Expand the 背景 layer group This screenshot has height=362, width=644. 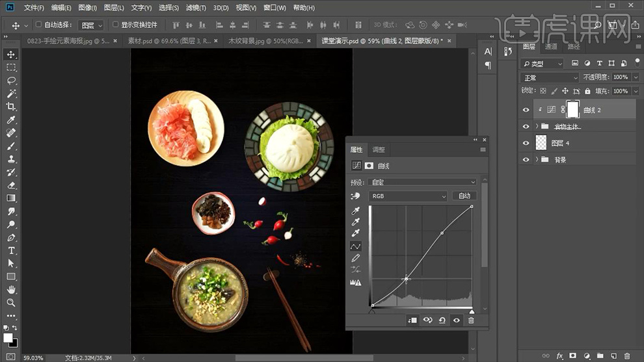(x=537, y=159)
